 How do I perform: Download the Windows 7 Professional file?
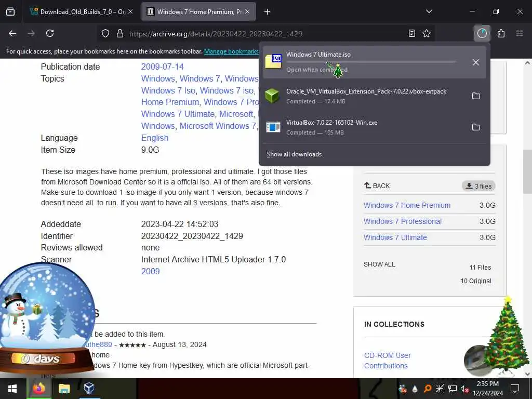point(403,221)
